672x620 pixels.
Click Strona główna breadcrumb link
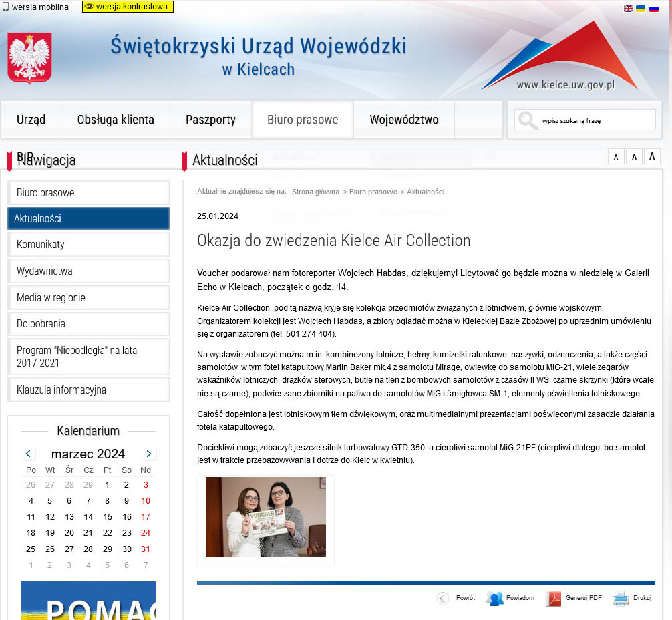point(315,192)
